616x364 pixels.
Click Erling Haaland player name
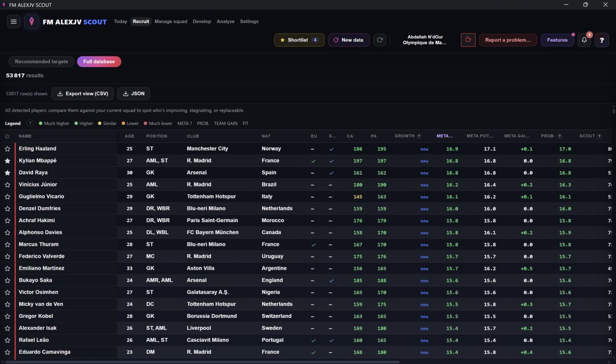tap(38, 149)
